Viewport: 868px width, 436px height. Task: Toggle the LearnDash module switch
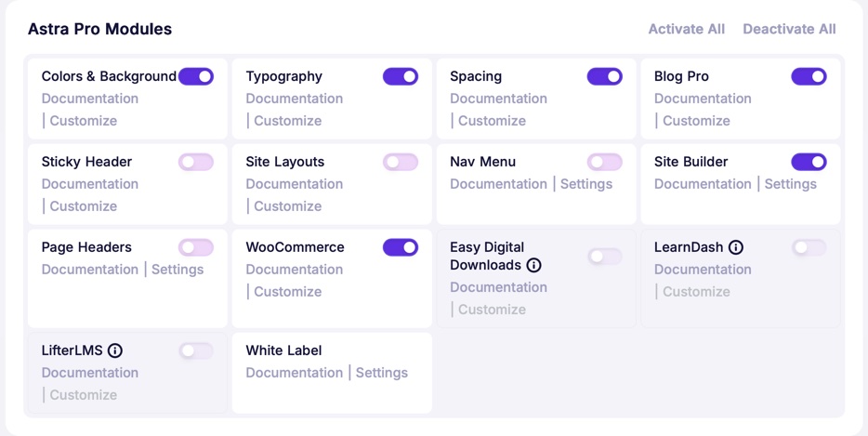pyautogui.click(x=809, y=247)
